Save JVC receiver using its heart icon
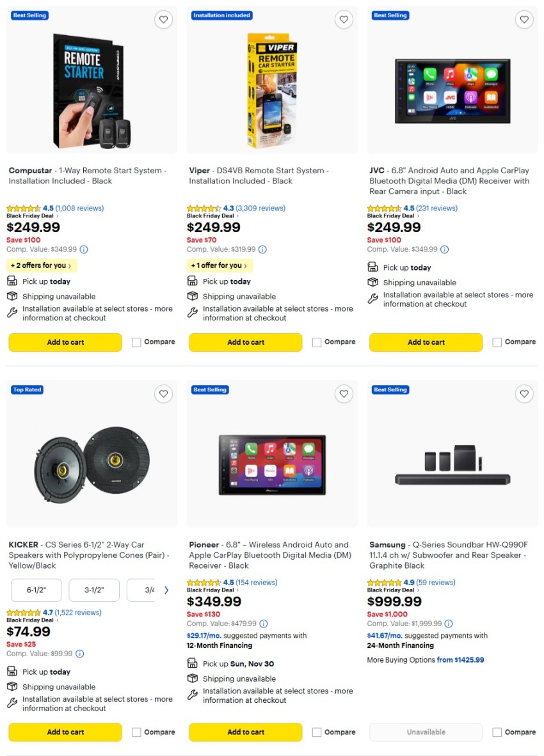544x756 pixels. tap(524, 19)
